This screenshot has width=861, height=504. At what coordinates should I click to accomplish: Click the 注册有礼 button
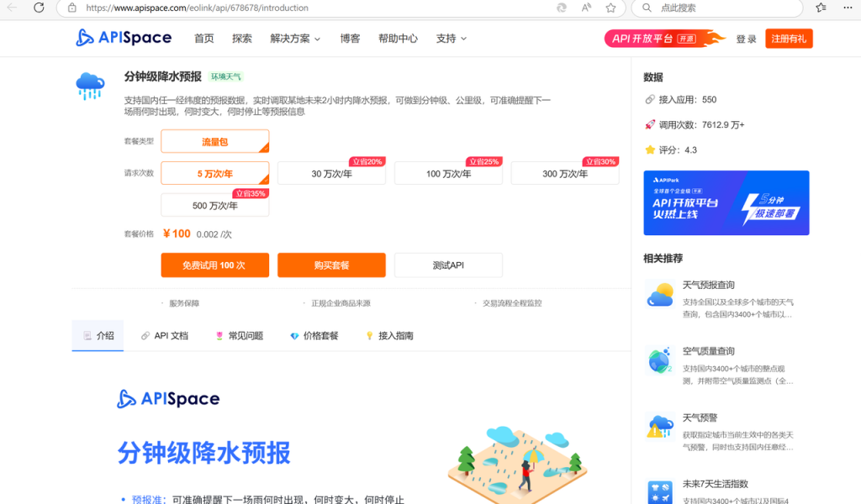click(789, 39)
